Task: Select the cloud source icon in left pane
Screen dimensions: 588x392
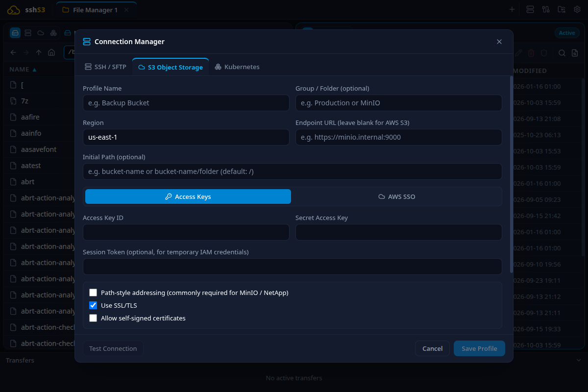Action: coord(41,33)
